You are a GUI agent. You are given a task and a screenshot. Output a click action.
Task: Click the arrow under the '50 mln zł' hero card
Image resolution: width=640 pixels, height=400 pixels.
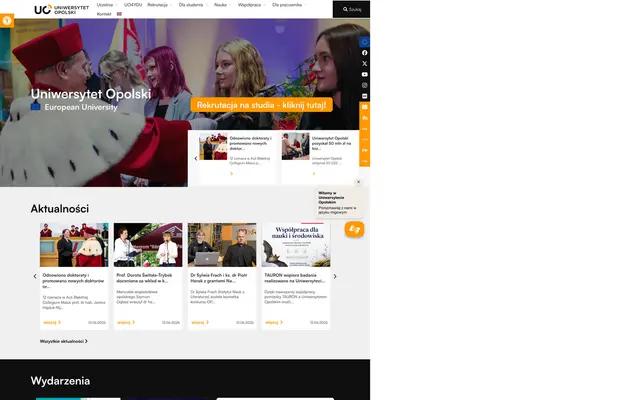(313, 173)
